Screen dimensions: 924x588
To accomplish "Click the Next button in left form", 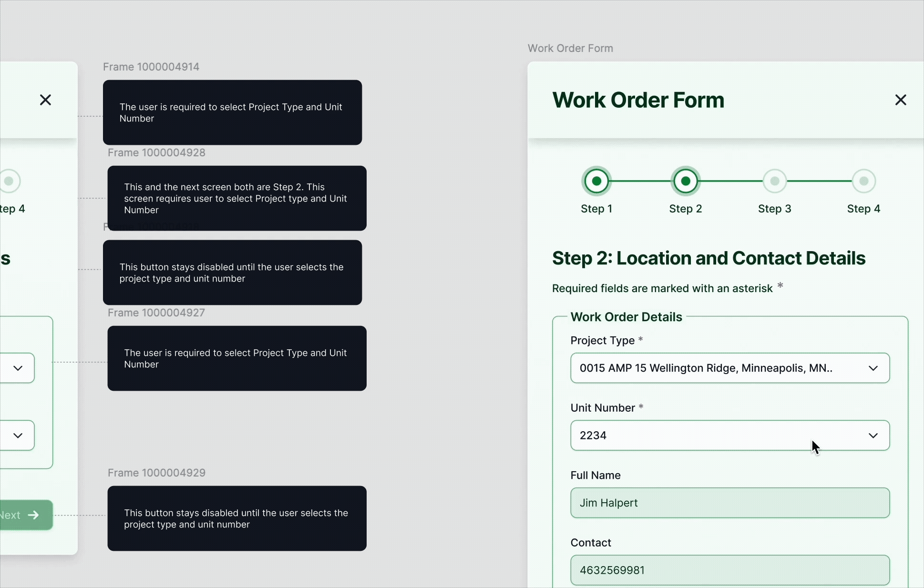I will pos(26,515).
